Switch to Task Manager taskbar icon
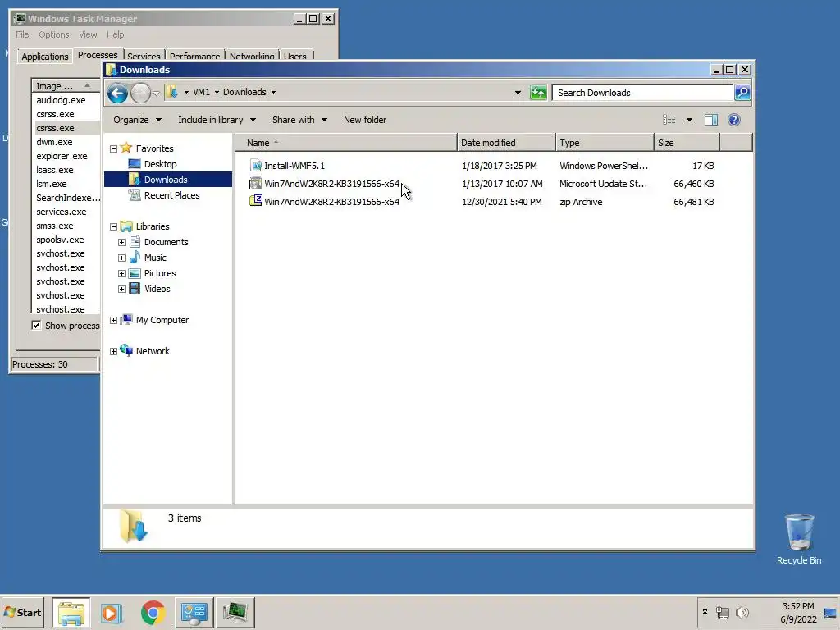The image size is (840, 630). point(235,612)
